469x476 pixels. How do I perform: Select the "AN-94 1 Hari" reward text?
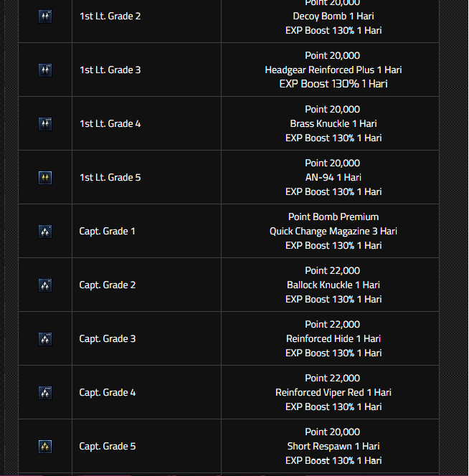333,177
